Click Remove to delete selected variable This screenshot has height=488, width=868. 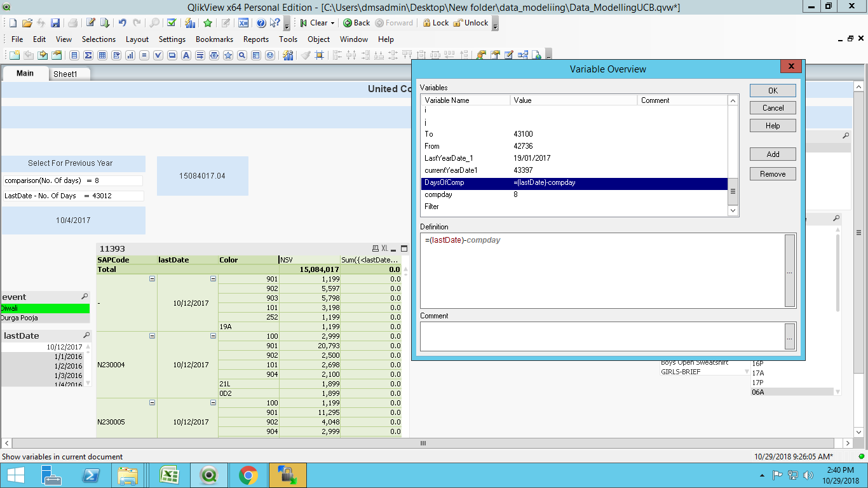click(x=773, y=174)
